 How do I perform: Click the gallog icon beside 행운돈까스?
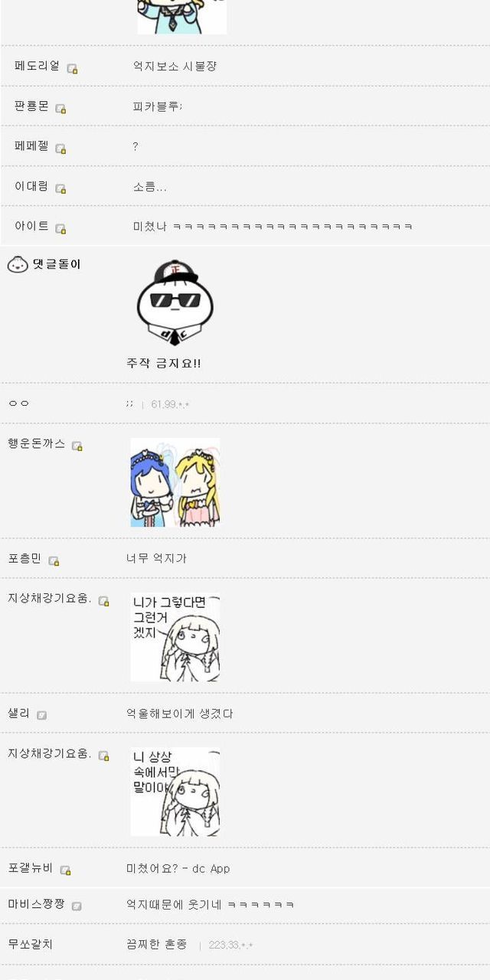pos(77,446)
